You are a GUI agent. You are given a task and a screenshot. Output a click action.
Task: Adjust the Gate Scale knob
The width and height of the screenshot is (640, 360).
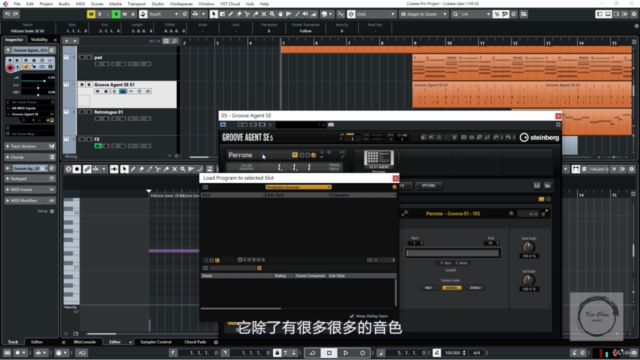529,247
